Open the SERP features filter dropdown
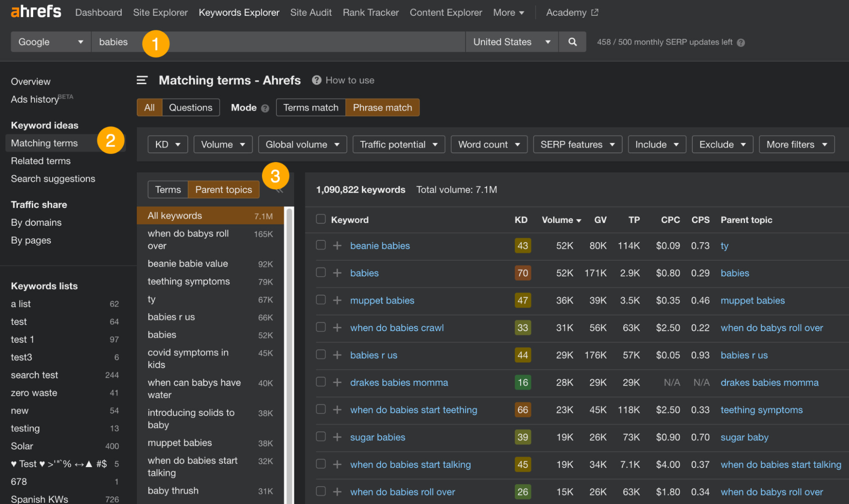The image size is (849, 504). click(578, 144)
